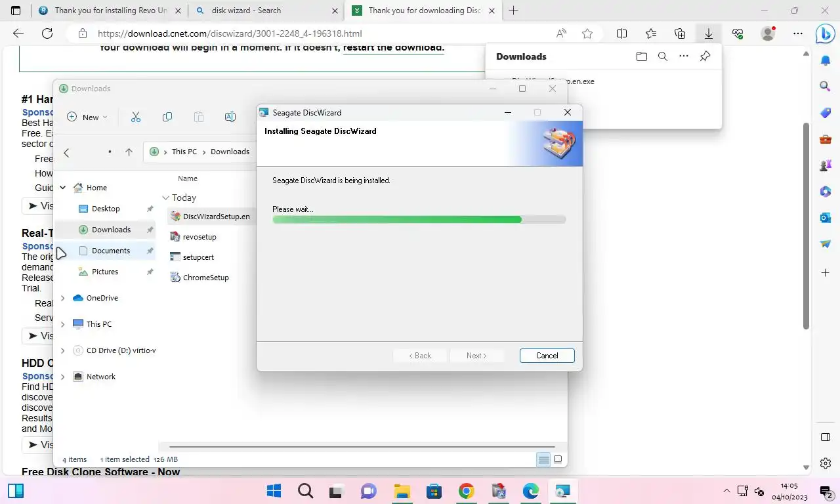This screenshot has width=840, height=504.
Task: Open the Collections icon in Edge
Action: pyautogui.click(x=680, y=33)
